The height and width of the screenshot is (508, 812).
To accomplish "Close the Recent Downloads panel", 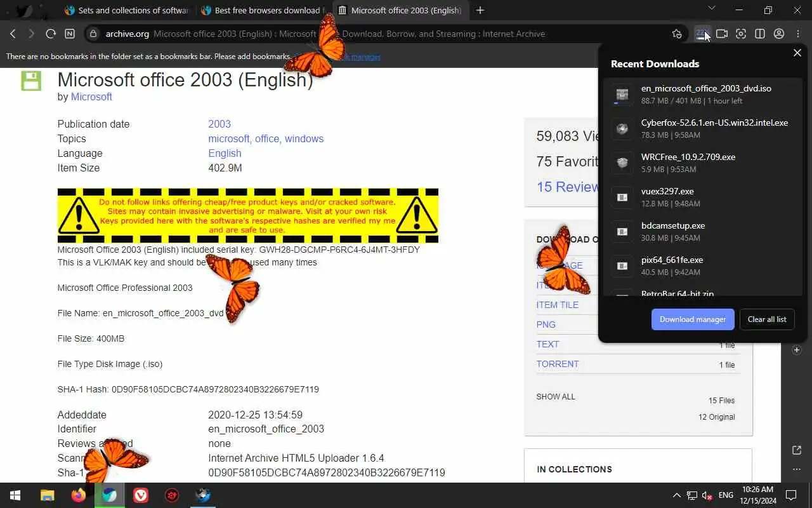I will pyautogui.click(x=797, y=53).
